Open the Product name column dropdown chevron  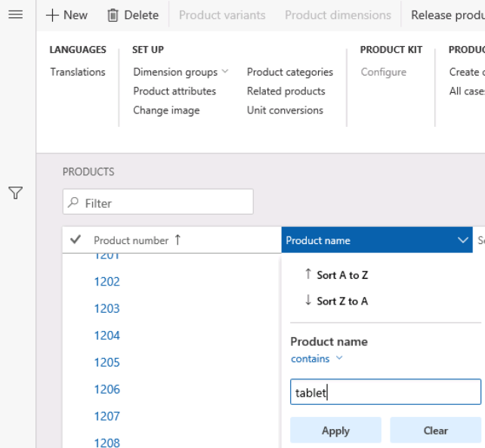[x=463, y=240]
